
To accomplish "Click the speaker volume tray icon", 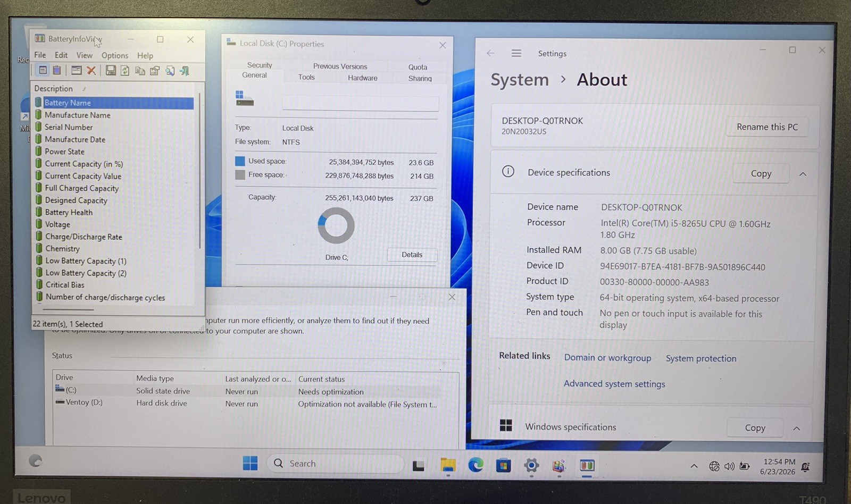I will coord(729,466).
